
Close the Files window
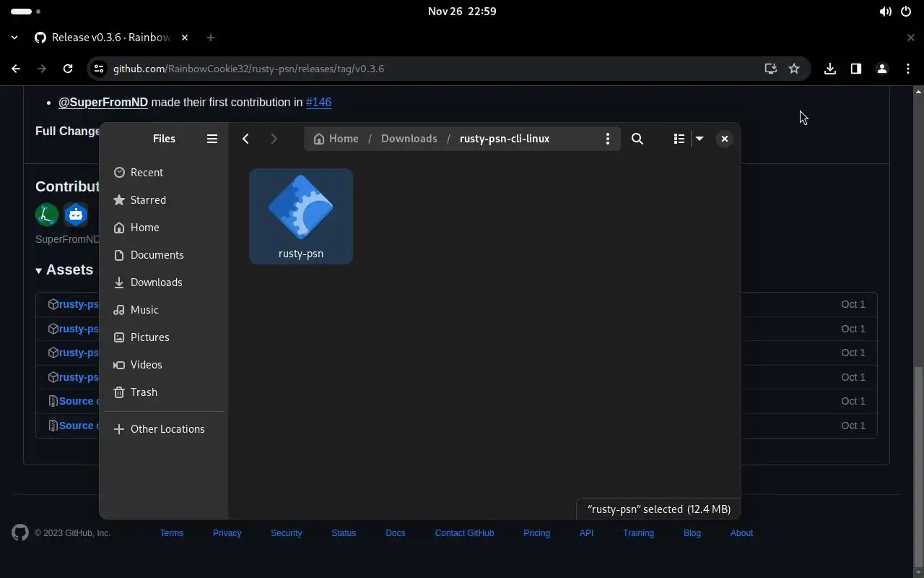click(724, 139)
